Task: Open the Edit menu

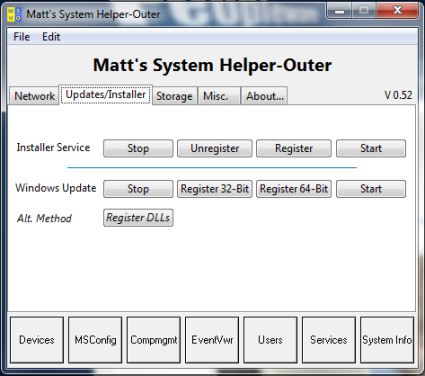Action: pos(51,37)
